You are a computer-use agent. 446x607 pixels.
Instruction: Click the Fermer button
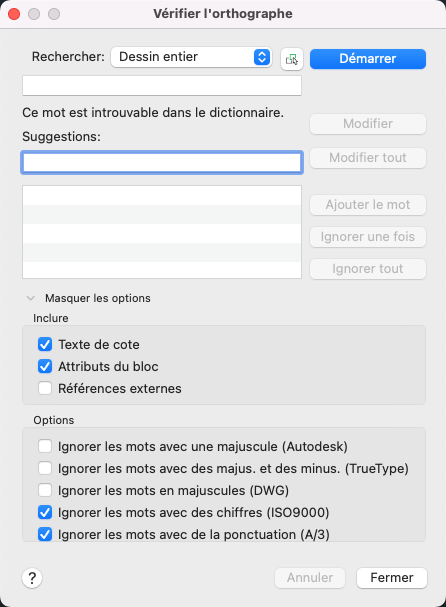pos(392,578)
